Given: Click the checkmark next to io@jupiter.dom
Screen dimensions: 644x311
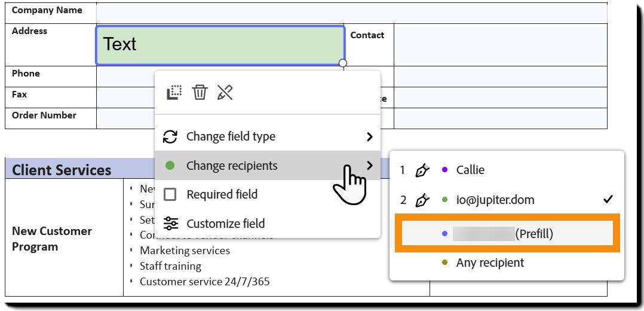Looking at the screenshot, I should 608,200.
